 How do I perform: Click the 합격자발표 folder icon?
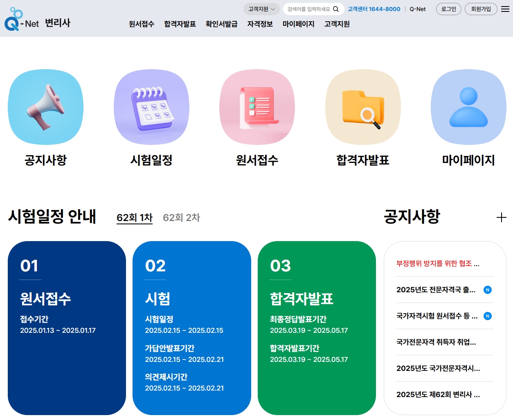(x=362, y=107)
